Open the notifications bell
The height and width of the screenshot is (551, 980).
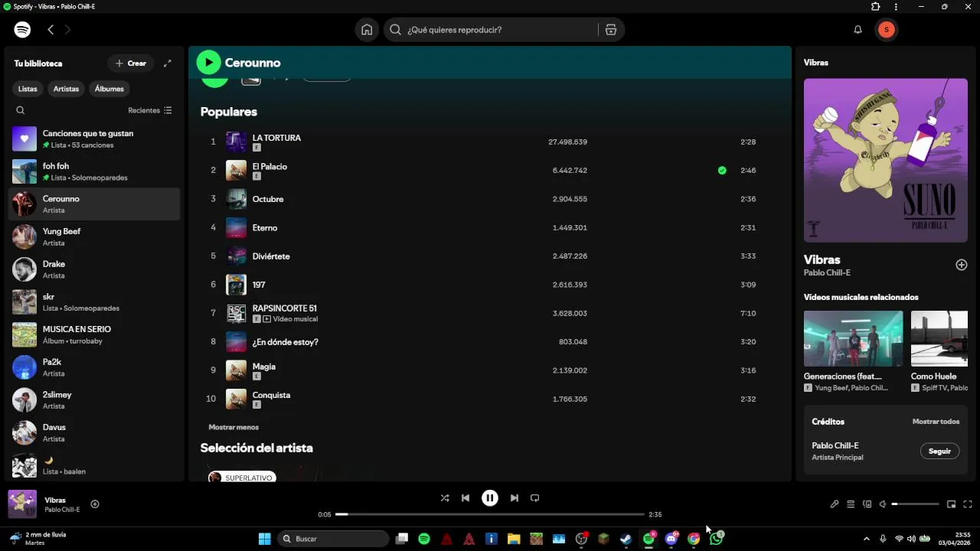pos(858,30)
